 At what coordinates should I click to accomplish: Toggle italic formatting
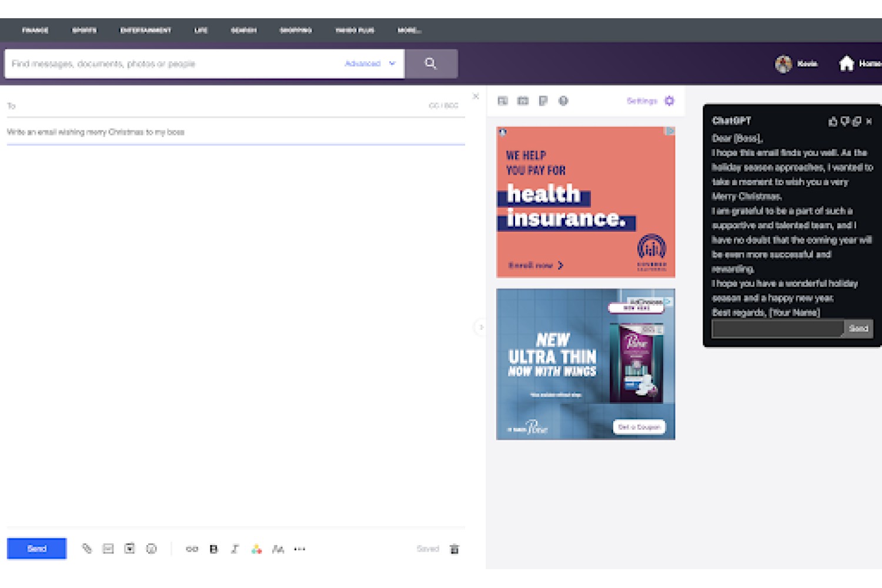tap(235, 549)
